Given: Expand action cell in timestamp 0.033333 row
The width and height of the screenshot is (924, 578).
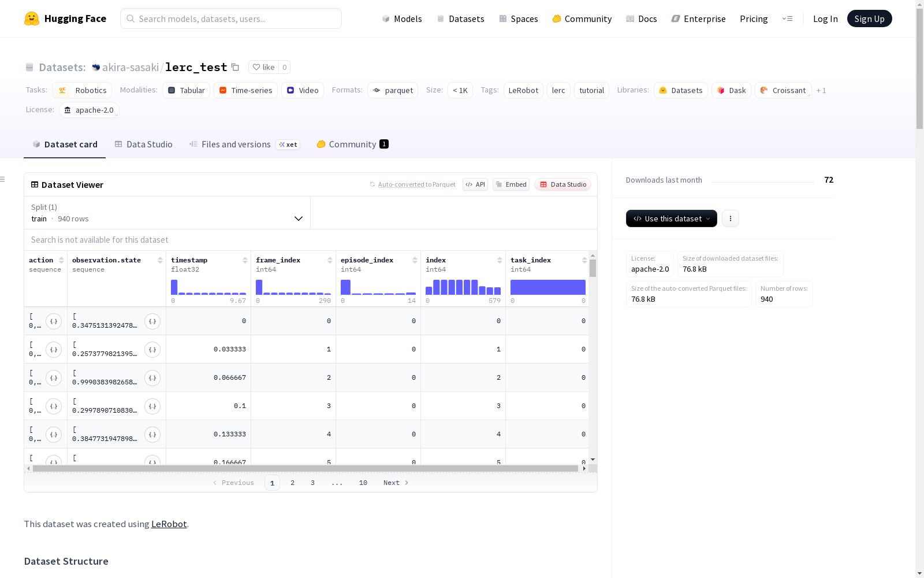Looking at the screenshot, I should pyautogui.click(x=54, y=350).
